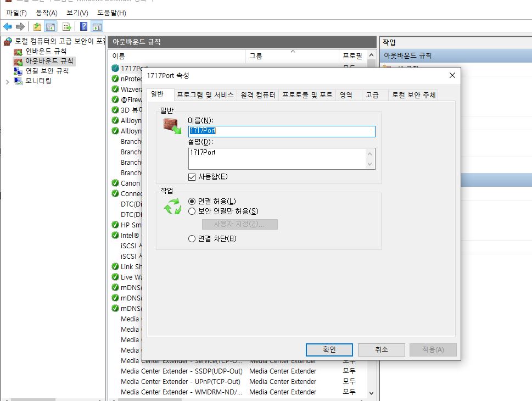Open the 동작 menu
Viewport: 532px width, 401px height.
click(46, 13)
